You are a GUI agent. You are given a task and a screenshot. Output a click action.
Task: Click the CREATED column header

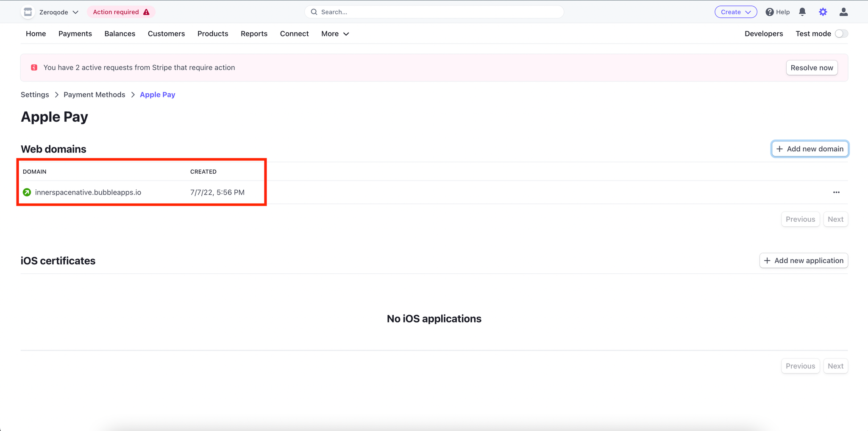203,172
